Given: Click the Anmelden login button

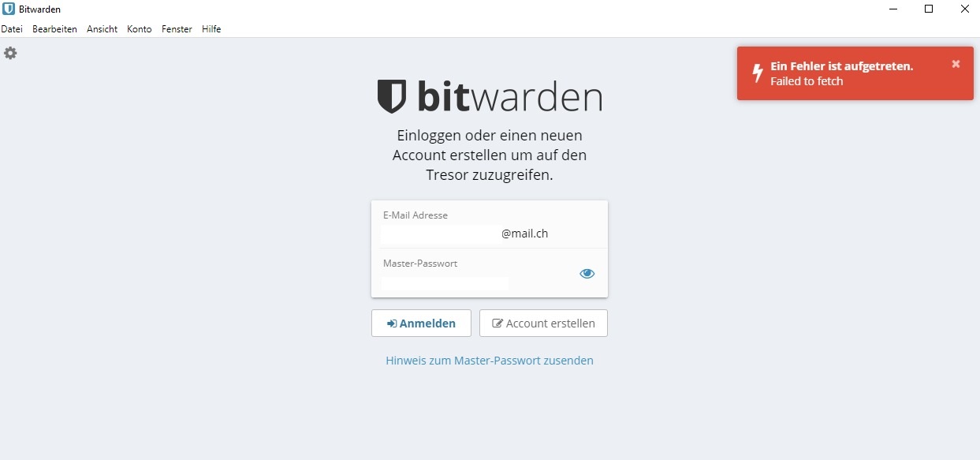Looking at the screenshot, I should [x=421, y=323].
